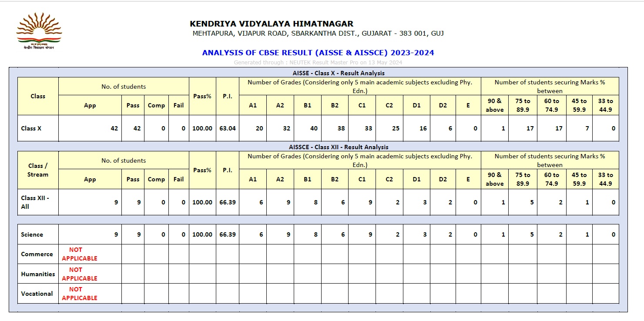Click '90 & above' header in Class X table
This screenshot has height=321, width=644.
pos(495,105)
